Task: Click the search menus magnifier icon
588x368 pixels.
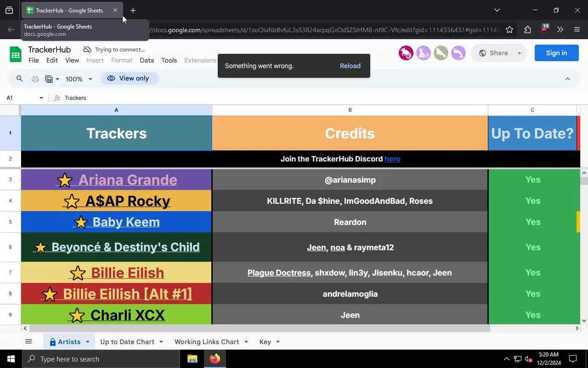Action: pyautogui.click(x=19, y=79)
